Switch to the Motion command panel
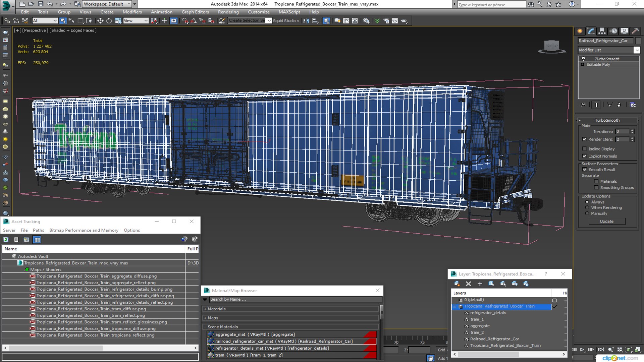Image resolution: width=644 pixels, height=362 pixels. coord(614,31)
